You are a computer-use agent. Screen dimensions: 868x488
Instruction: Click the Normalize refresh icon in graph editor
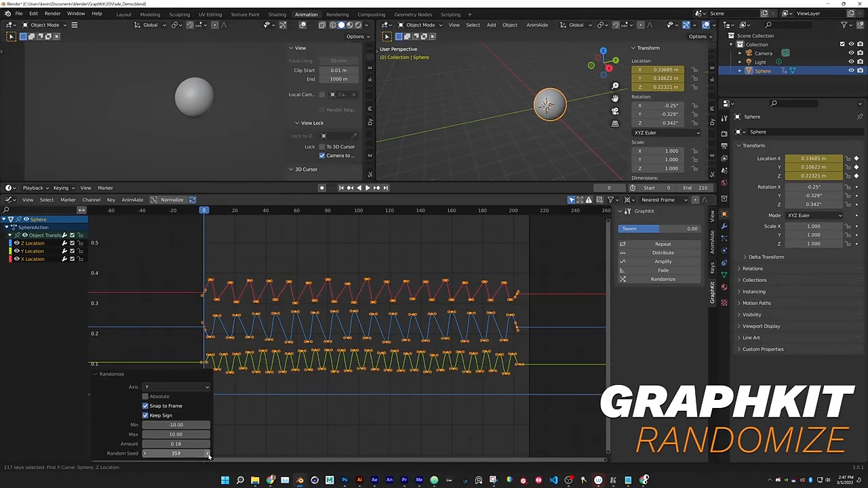pos(193,200)
